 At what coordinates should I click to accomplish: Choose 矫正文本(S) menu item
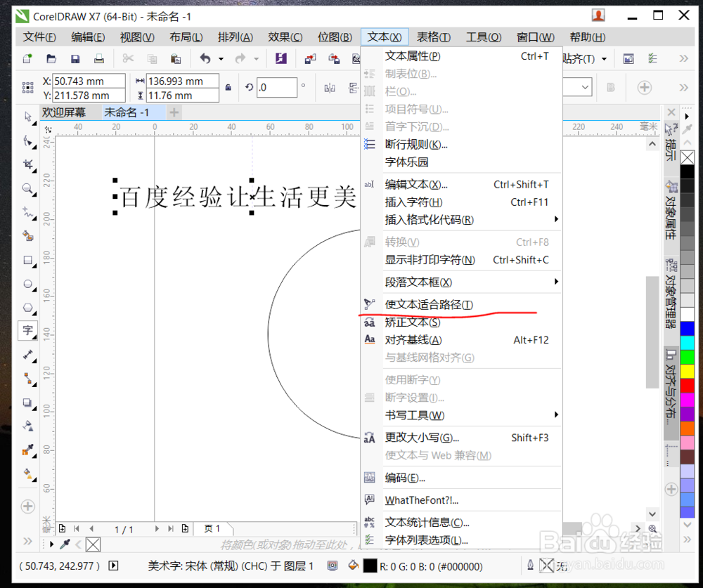pyautogui.click(x=461, y=322)
